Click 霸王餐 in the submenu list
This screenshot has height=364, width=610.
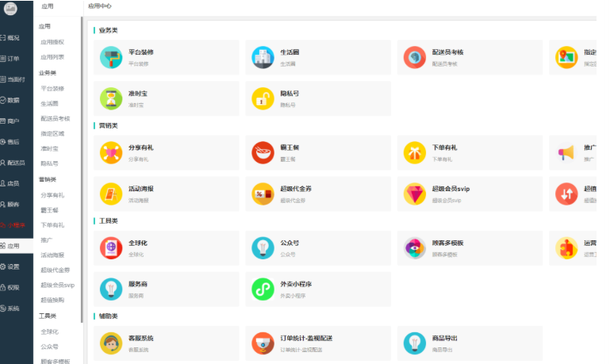click(49, 210)
